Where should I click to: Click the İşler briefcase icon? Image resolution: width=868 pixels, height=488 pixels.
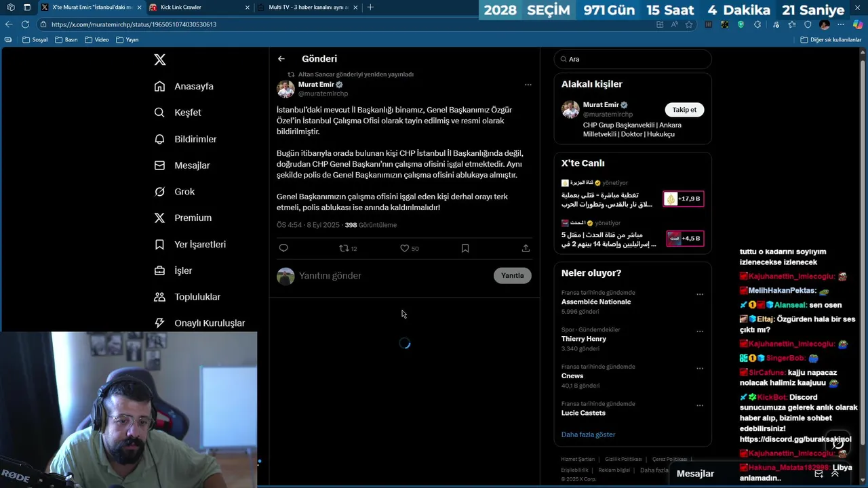click(x=160, y=270)
